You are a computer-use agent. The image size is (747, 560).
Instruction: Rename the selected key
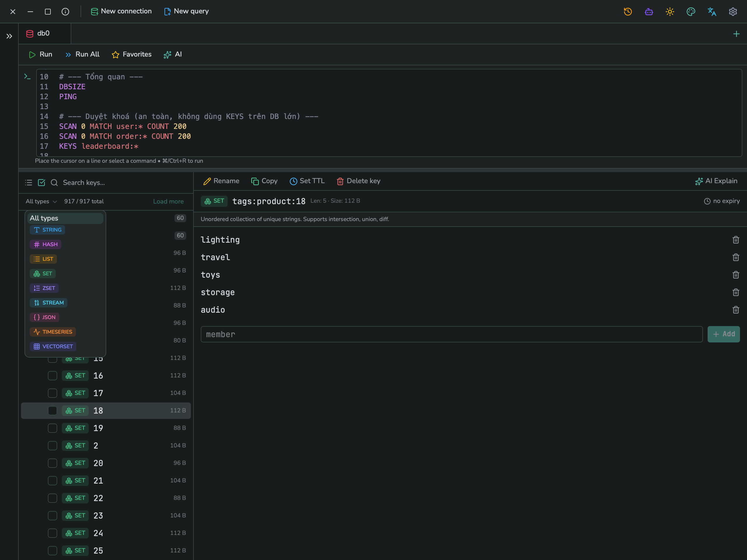[221, 181]
